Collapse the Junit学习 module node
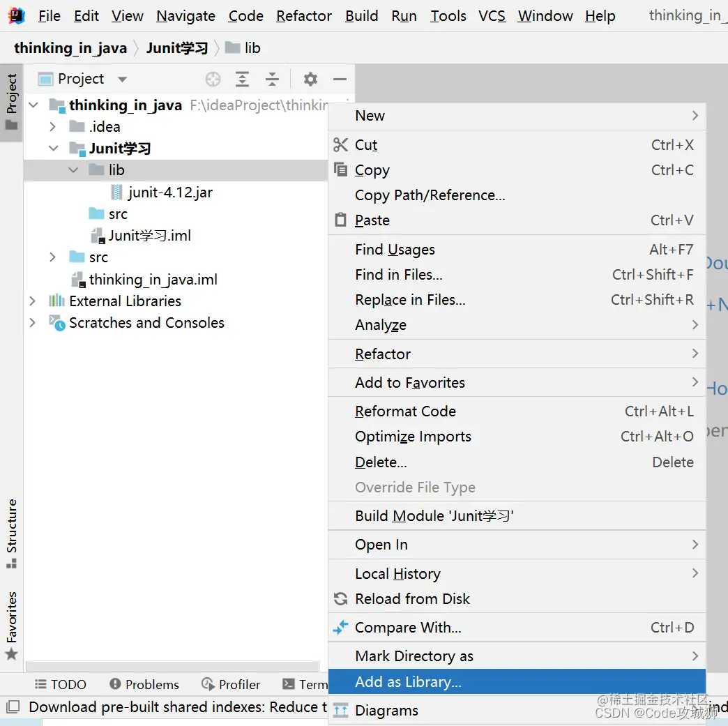 pyautogui.click(x=54, y=148)
